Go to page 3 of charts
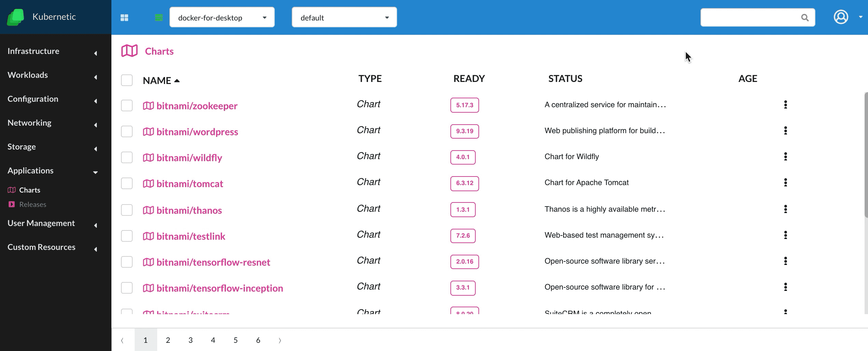This screenshot has height=351, width=868. [x=190, y=340]
